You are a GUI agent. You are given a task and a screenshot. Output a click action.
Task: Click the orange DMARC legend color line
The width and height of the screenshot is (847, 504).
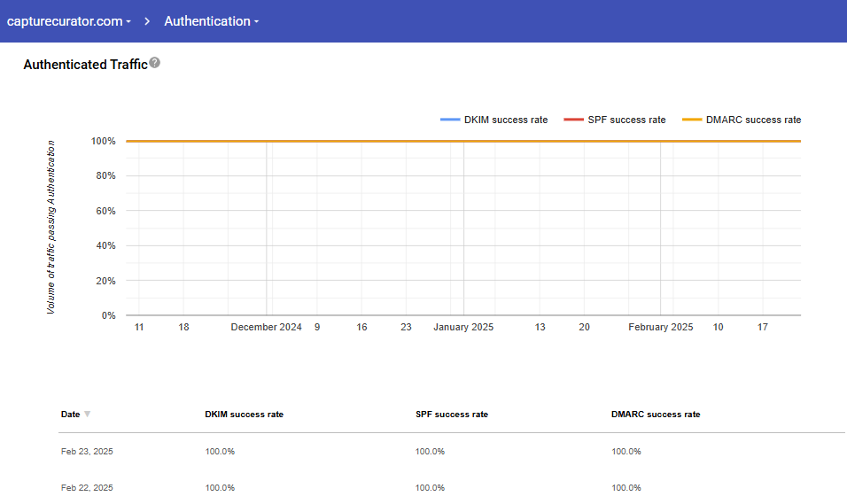[692, 120]
